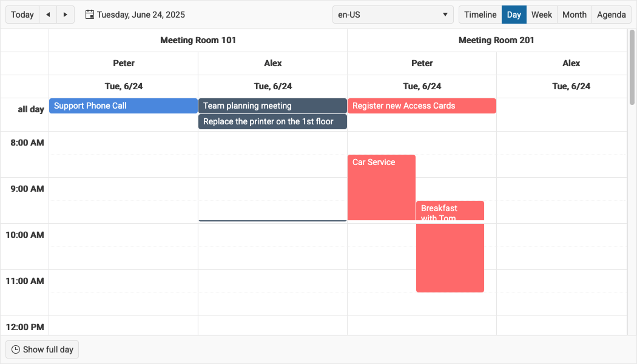Click the vertical scrollbar thumb
This screenshot has width=637, height=364.
[632, 68]
